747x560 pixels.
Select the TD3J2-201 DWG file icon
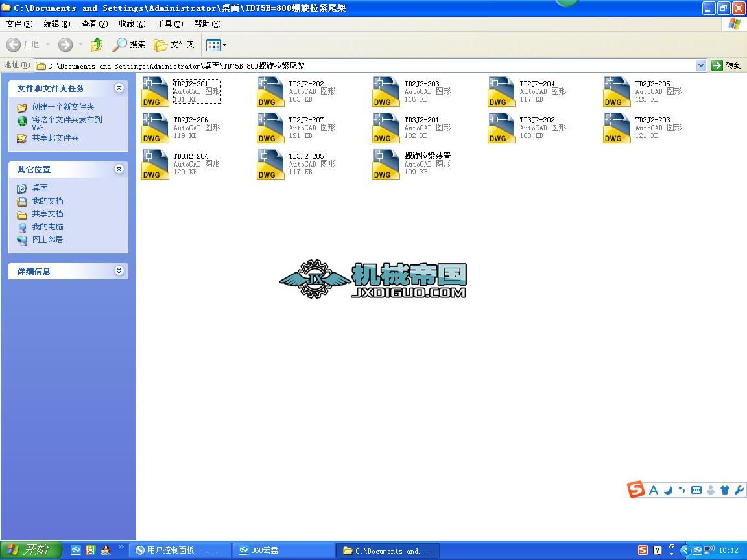point(386,128)
